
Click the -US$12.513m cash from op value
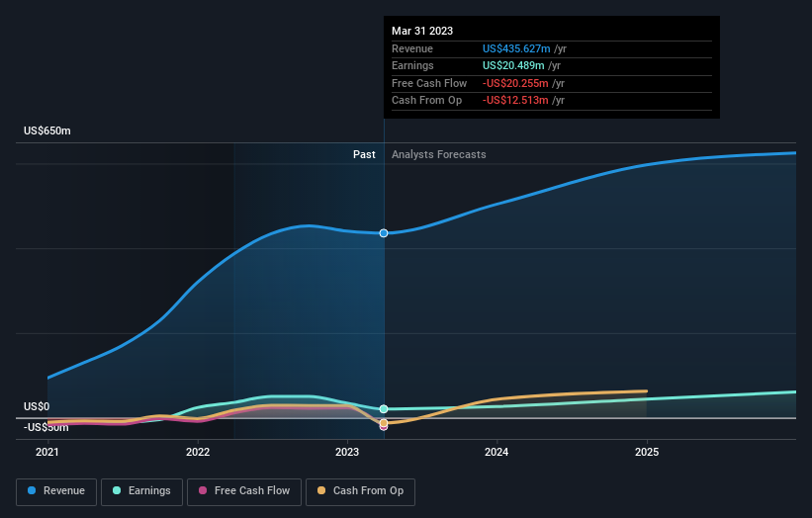515,101
